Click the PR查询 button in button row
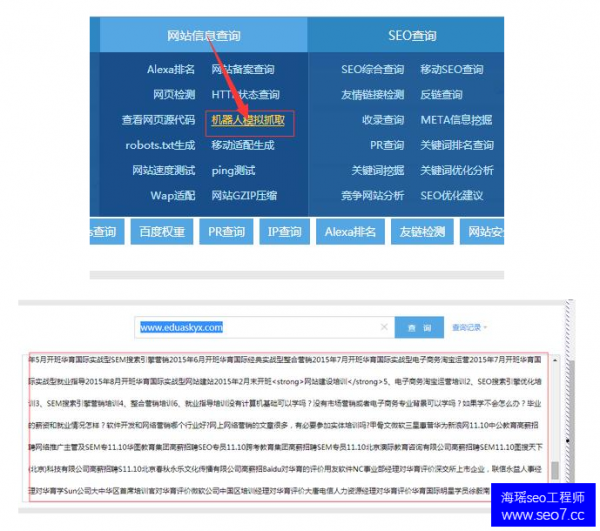 [226, 231]
